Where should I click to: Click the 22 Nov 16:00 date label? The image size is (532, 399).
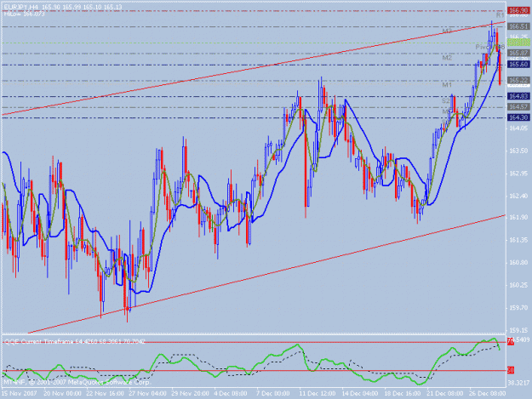105,394
